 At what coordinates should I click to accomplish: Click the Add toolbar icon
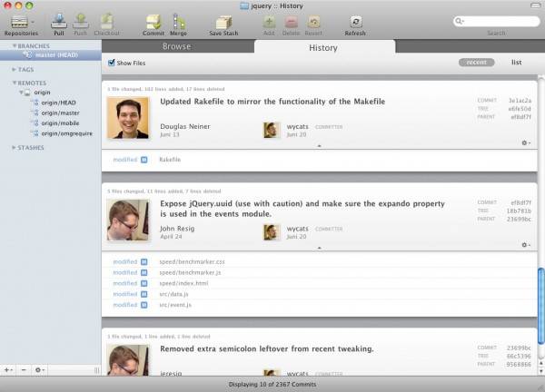coord(269,22)
